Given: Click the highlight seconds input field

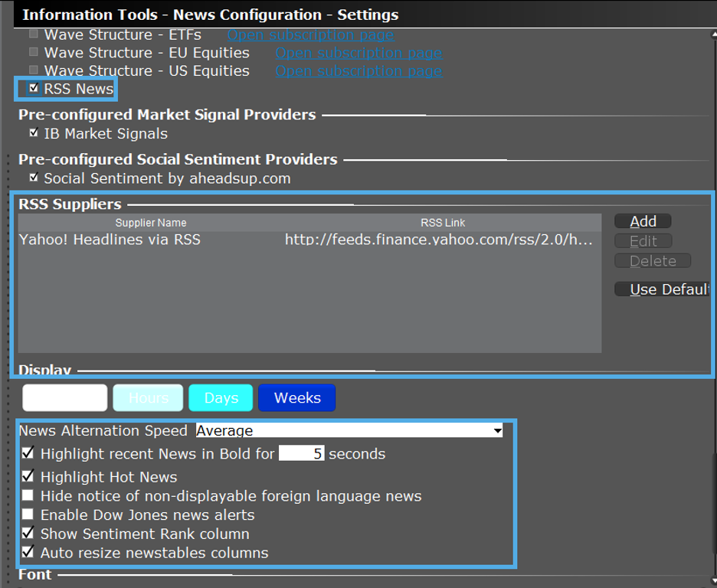Looking at the screenshot, I should coord(302,454).
